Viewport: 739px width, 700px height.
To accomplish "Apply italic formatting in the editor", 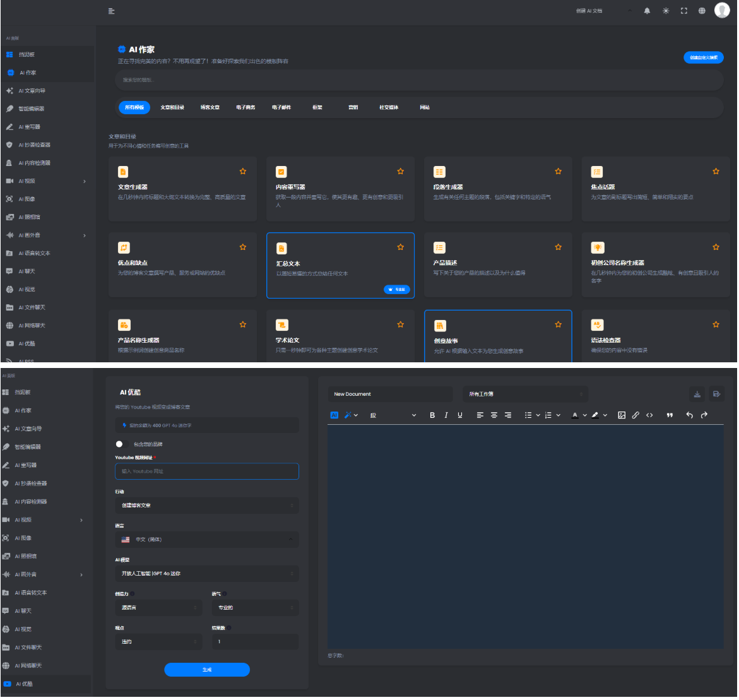I will tap(446, 415).
